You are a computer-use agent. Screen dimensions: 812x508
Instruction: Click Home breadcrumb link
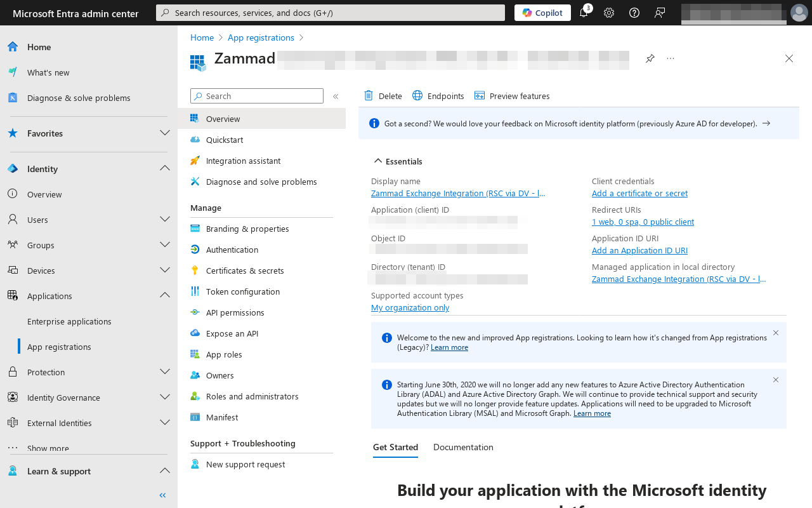click(202, 37)
